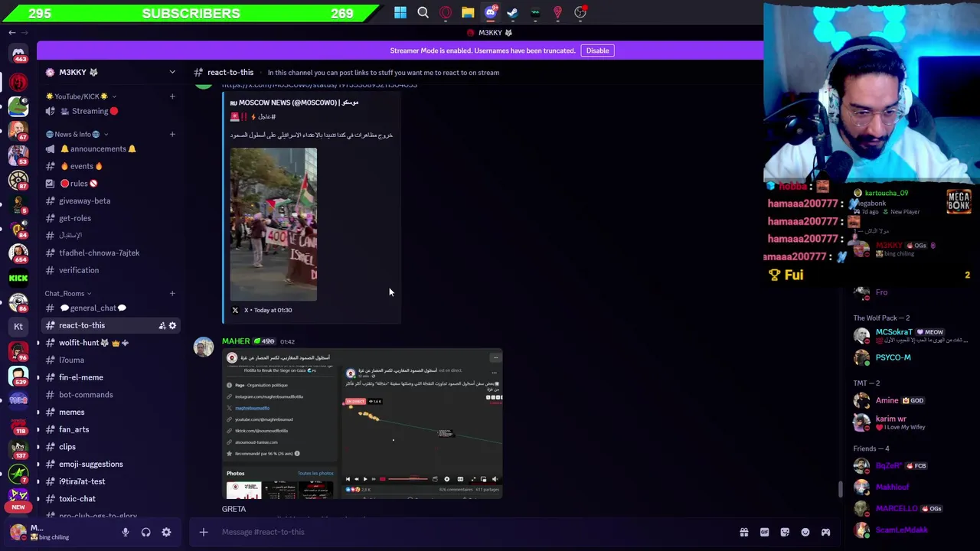Open File Explorer folder in taskbar
Image resolution: width=980 pixels, height=551 pixels.
coord(468,12)
